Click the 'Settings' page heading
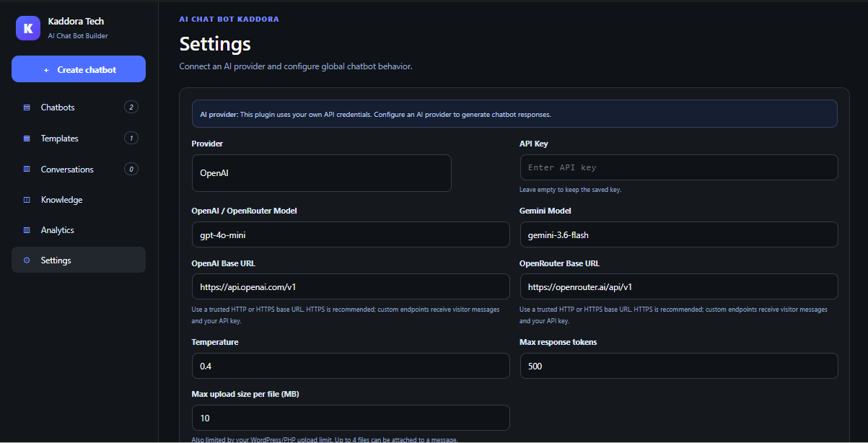Screen dimensions: 868x443 click(x=215, y=44)
